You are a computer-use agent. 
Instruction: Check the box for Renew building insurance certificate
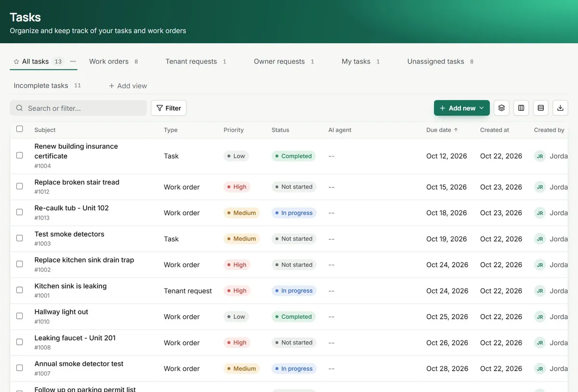(20, 156)
